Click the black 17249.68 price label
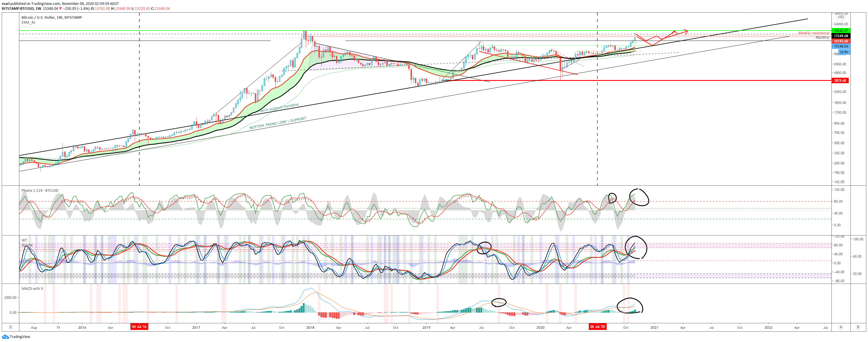Screen dimensions: 868x342 [x=841, y=36]
